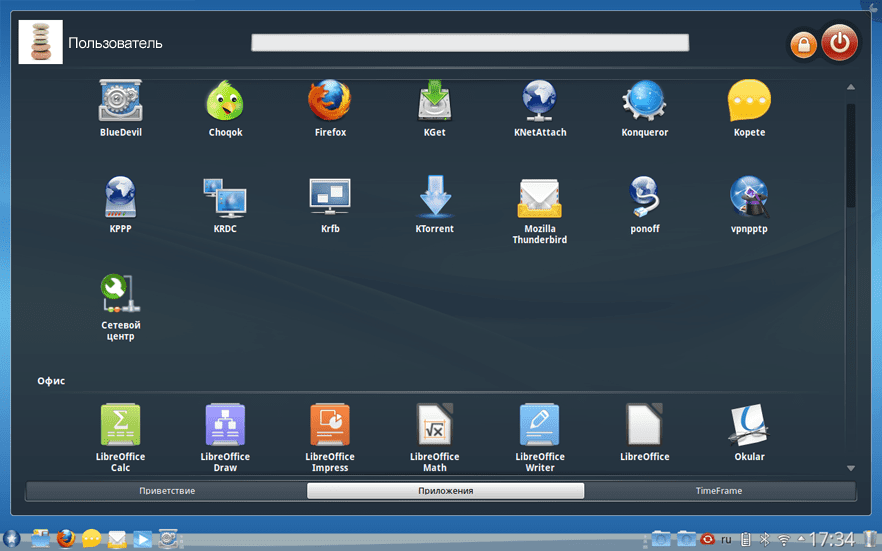Click the 17:34 clock
Viewport: 882px width, 551px height.
click(831, 540)
